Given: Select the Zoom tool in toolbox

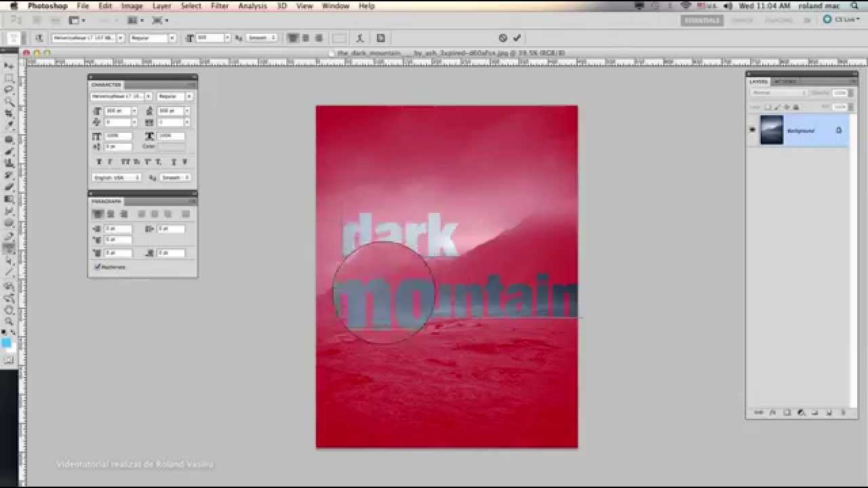Looking at the screenshot, I should click(9, 321).
